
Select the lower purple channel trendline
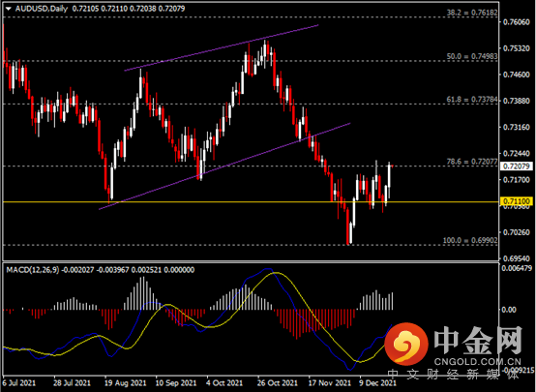(x=224, y=166)
